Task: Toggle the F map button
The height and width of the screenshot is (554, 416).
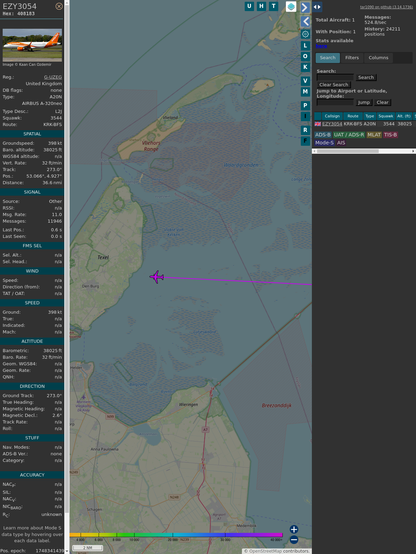Action: tap(305, 141)
